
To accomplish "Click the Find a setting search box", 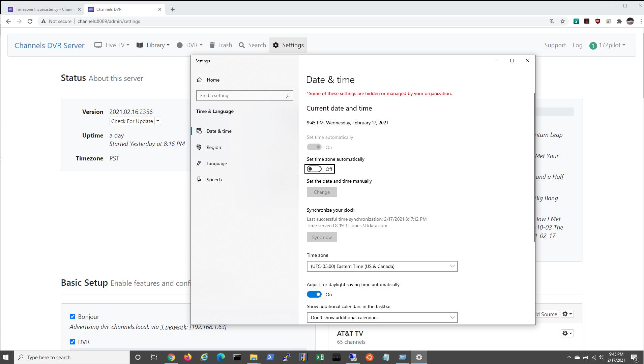I will pos(241,96).
